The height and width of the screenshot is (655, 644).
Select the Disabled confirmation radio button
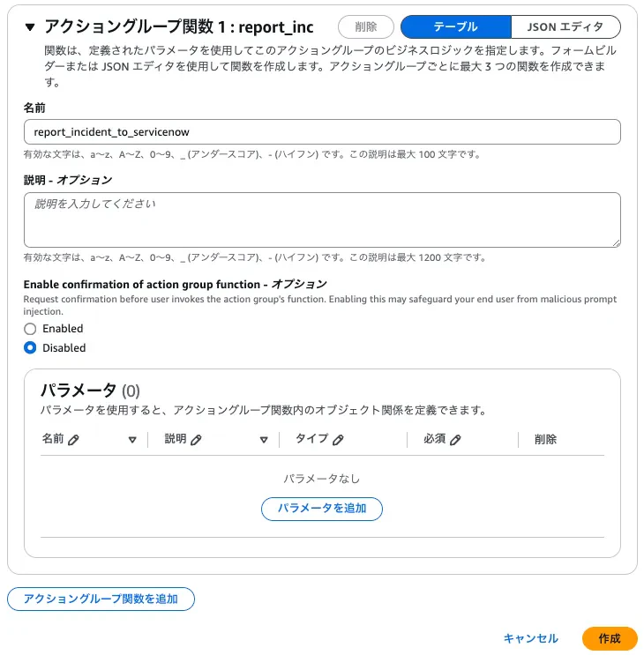pyautogui.click(x=30, y=348)
